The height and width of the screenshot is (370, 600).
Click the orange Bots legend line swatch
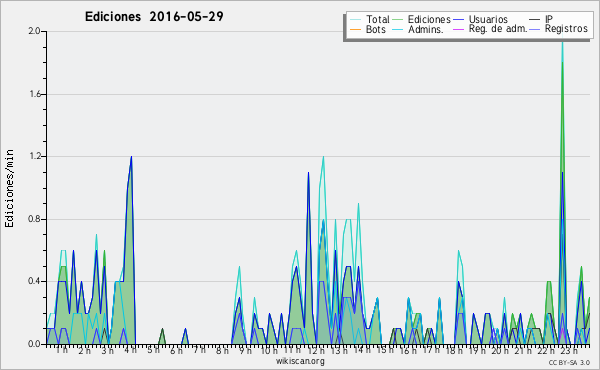click(x=355, y=29)
